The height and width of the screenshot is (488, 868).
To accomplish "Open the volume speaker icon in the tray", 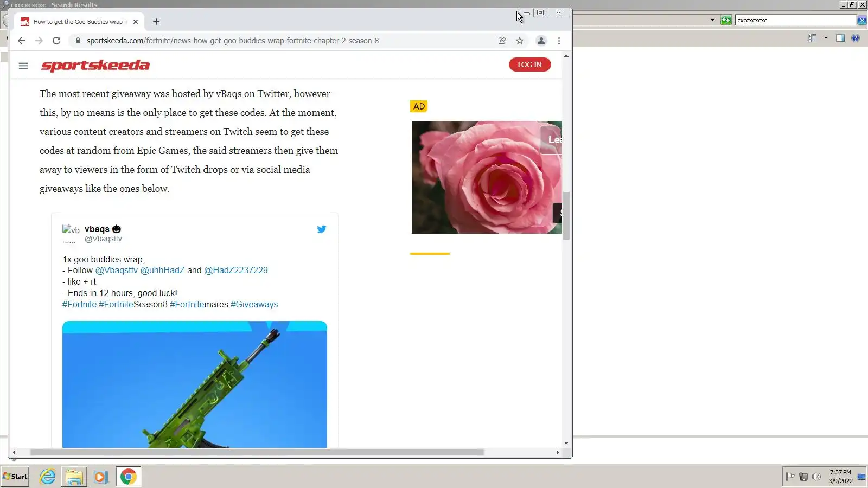I will [x=816, y=477].
